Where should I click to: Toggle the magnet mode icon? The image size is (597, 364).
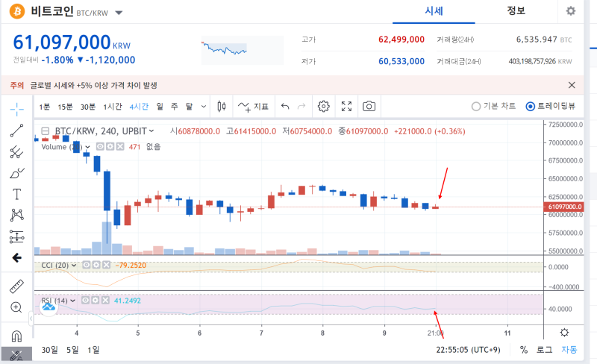pos(16,336)
